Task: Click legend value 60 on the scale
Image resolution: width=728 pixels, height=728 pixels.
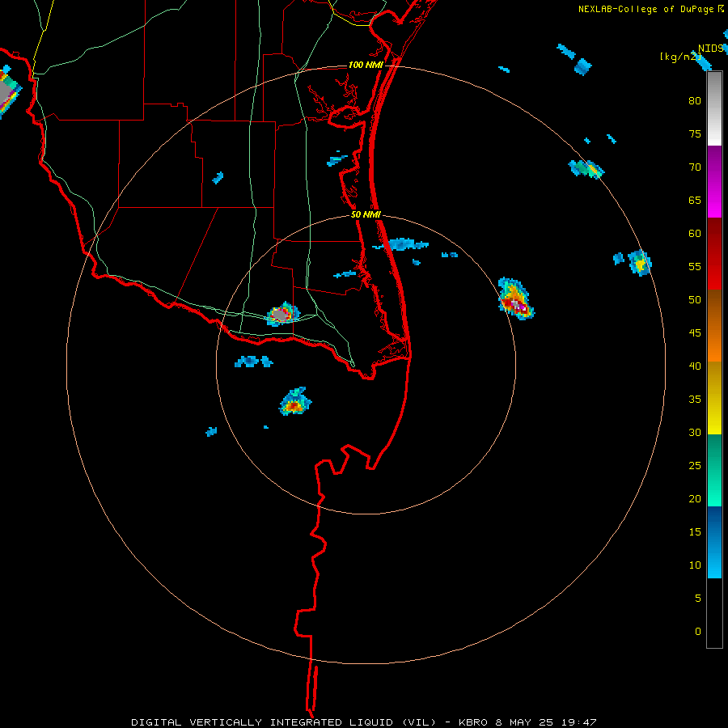Action: pyautogui.click(x=695, y=234)
